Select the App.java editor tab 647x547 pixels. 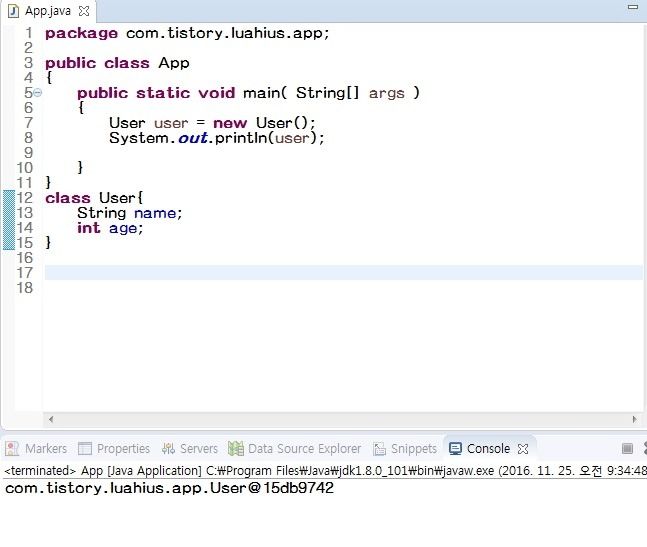coord(47,11)
